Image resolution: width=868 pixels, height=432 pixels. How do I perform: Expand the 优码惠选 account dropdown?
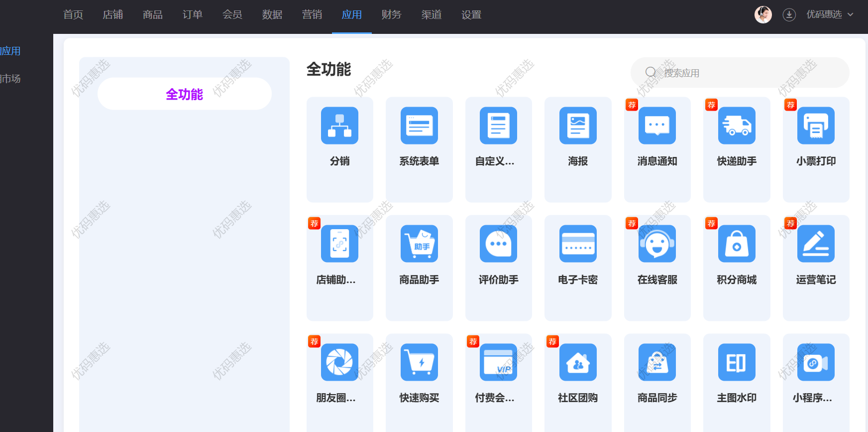coord(829,15)
